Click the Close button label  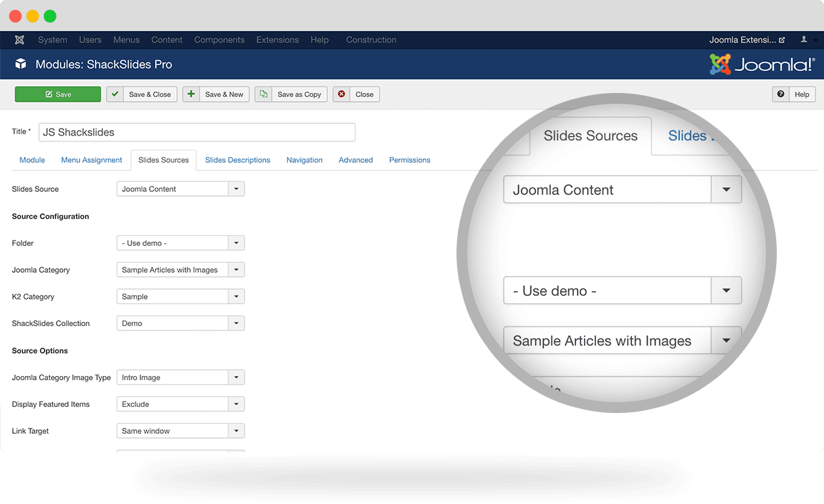[x=364, y=94]
